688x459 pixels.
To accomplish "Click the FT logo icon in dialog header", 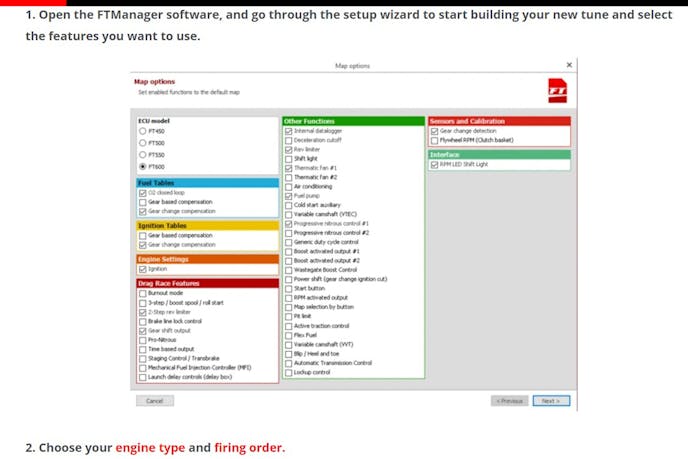I will (557, 89).
